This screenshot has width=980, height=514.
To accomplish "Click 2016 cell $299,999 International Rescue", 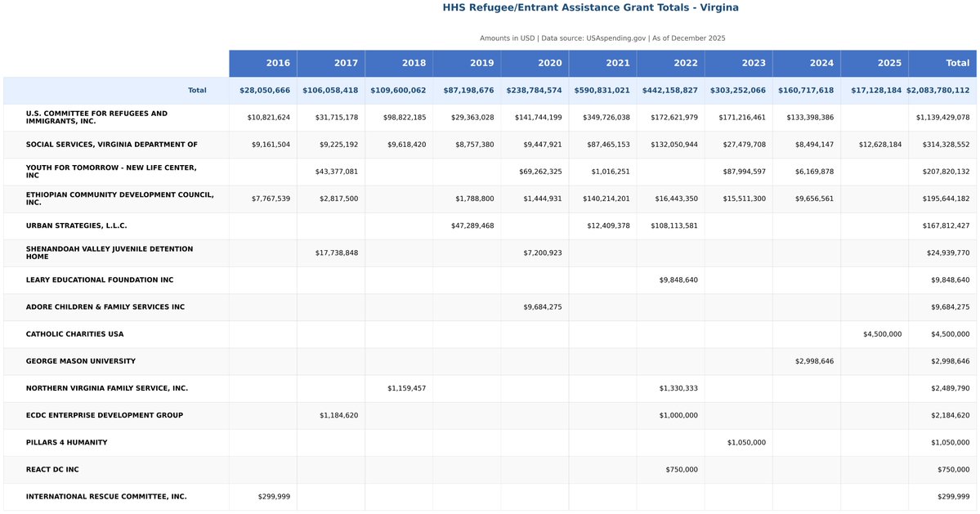I will 274,497.
